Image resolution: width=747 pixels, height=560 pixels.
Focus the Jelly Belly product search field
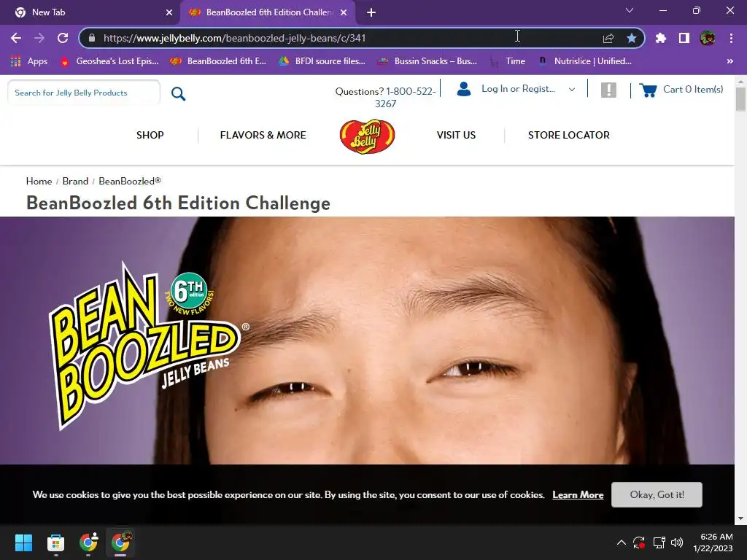84,93
